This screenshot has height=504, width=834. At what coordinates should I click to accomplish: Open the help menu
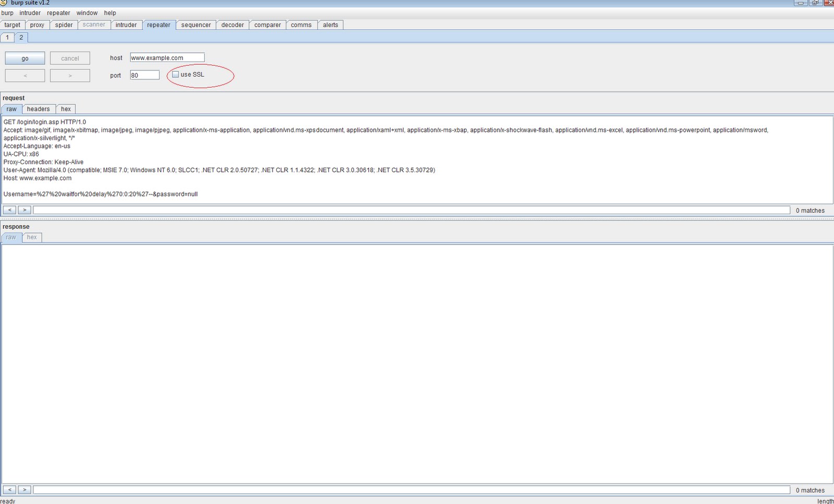coord(110,13)
